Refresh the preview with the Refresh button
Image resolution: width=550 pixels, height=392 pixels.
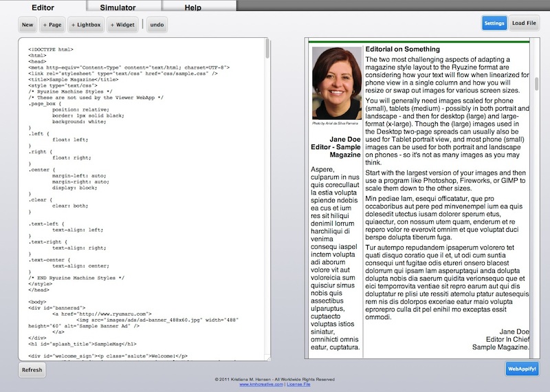click(x=32, y=369)
